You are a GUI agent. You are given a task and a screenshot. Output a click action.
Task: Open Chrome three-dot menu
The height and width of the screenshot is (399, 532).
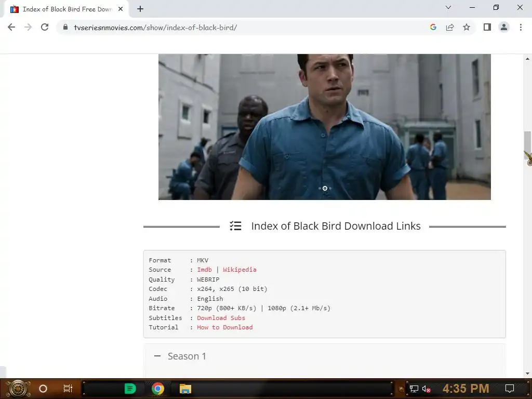[x=521, y=27]
